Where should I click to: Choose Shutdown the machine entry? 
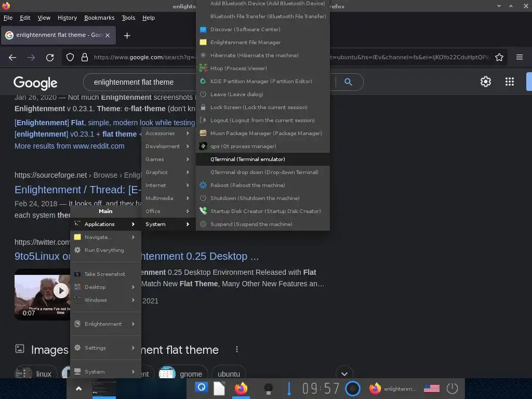[x=262, y=198]
